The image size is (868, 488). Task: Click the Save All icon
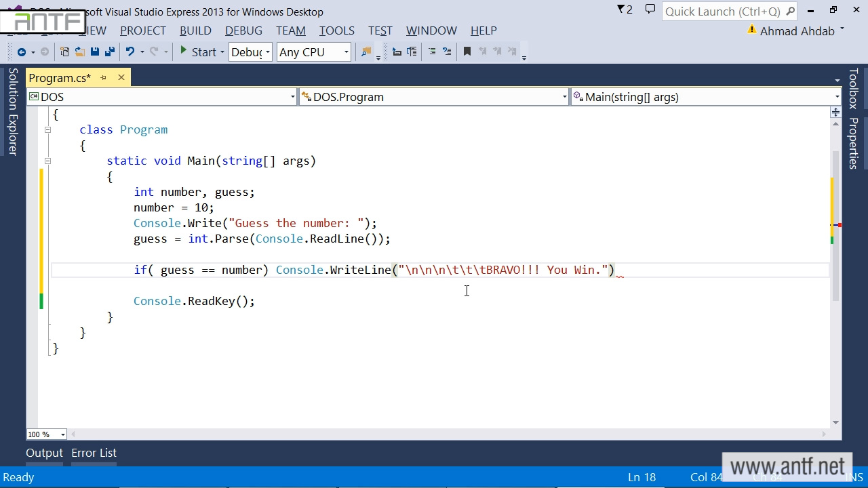[109, 52]
